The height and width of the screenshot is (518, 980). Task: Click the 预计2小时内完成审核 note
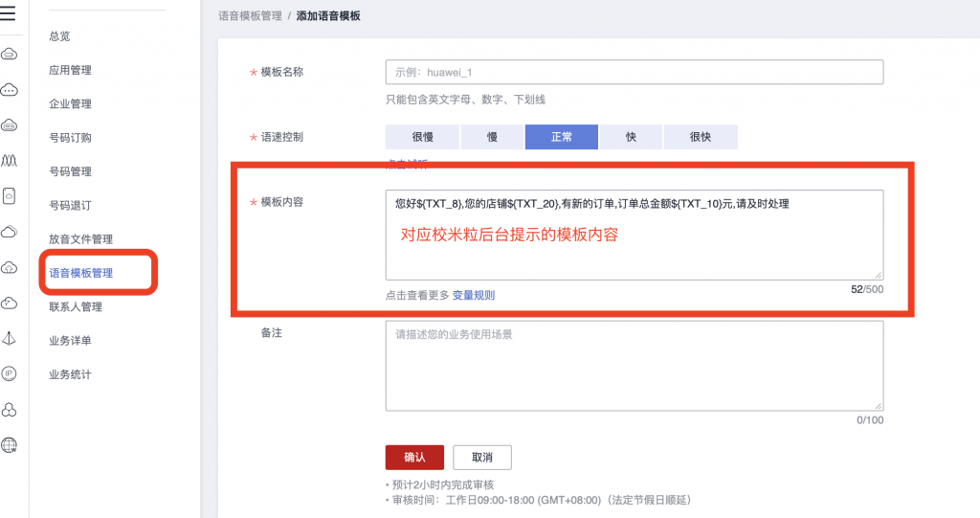[443, 484]
